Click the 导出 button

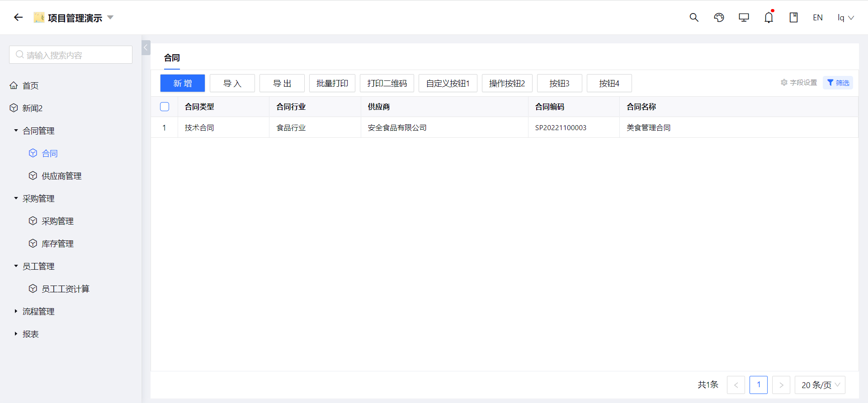click(x=282, y=83)
